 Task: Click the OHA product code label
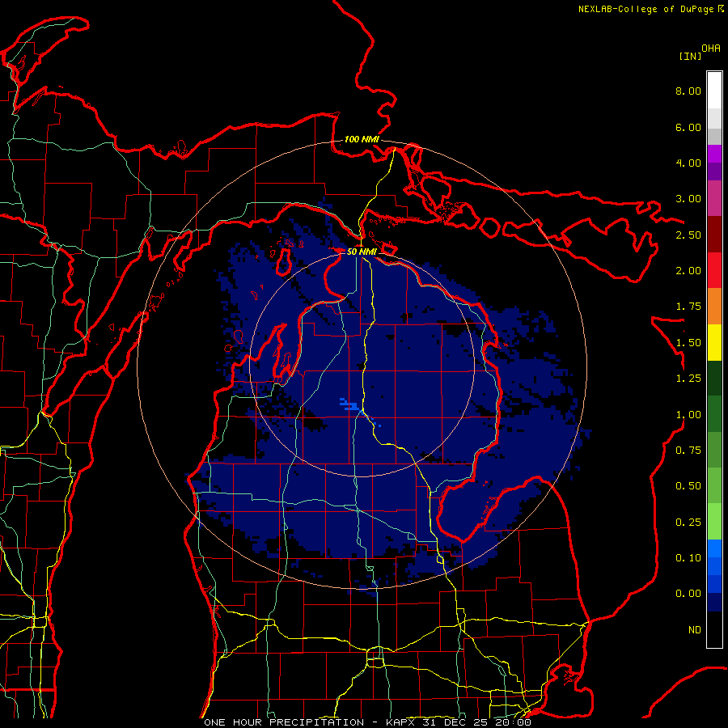(711, 49)
